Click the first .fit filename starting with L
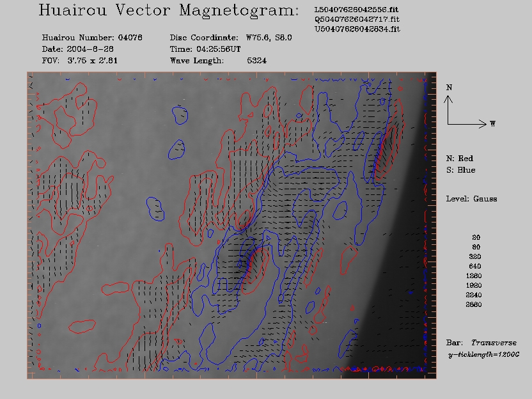Image resolution: width=532 pixels, height=399 pixels. coord(357,10)
